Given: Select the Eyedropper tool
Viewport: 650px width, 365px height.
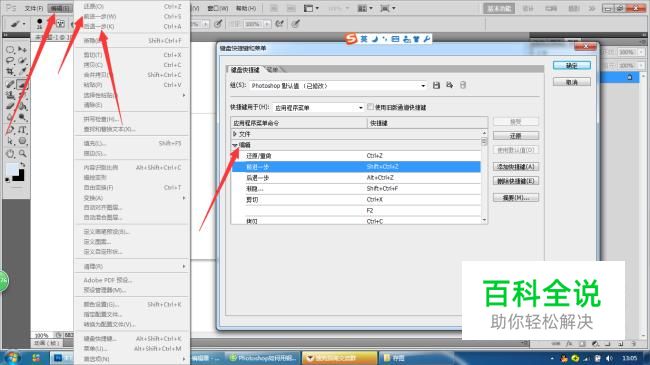Looking at the screenshot, I should [22, 72].
